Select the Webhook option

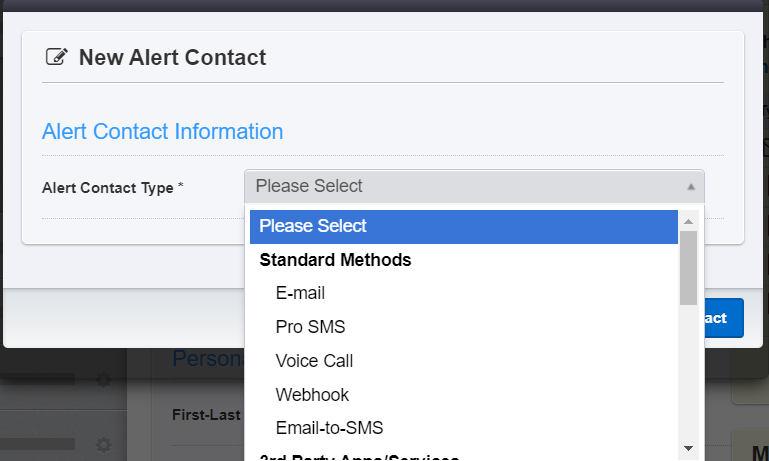(312, 395)
